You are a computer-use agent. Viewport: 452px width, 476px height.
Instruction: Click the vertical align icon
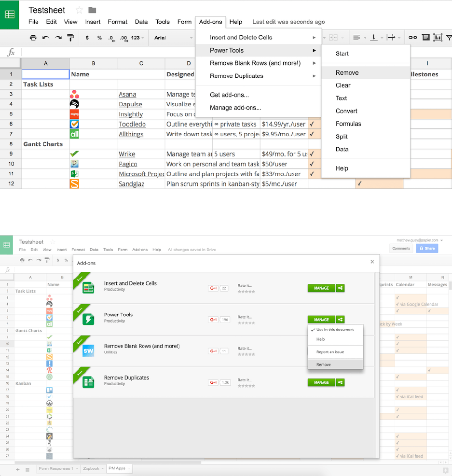(x=374, y=37)
